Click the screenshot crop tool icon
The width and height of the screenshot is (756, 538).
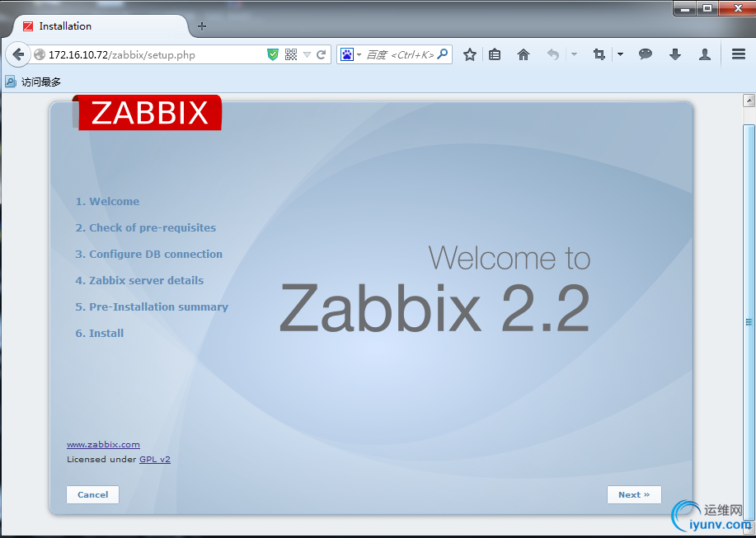[x=599, y=54]
